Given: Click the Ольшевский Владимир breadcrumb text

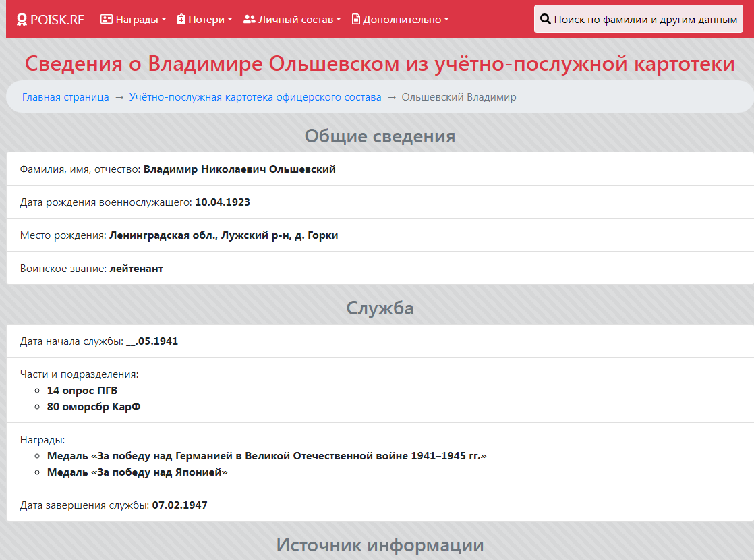Looking at the screenshot, I should point(459,97).
